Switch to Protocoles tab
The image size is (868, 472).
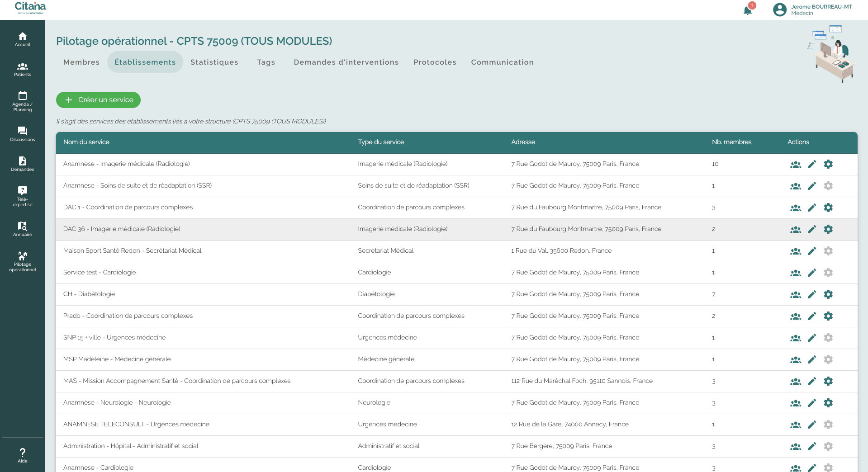click(x=435, y=62)
